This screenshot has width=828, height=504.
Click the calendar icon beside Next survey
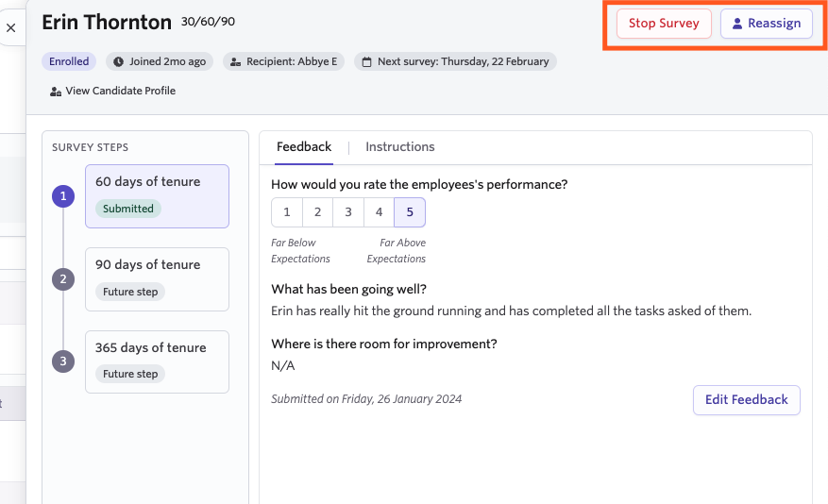tap(366, 61)
